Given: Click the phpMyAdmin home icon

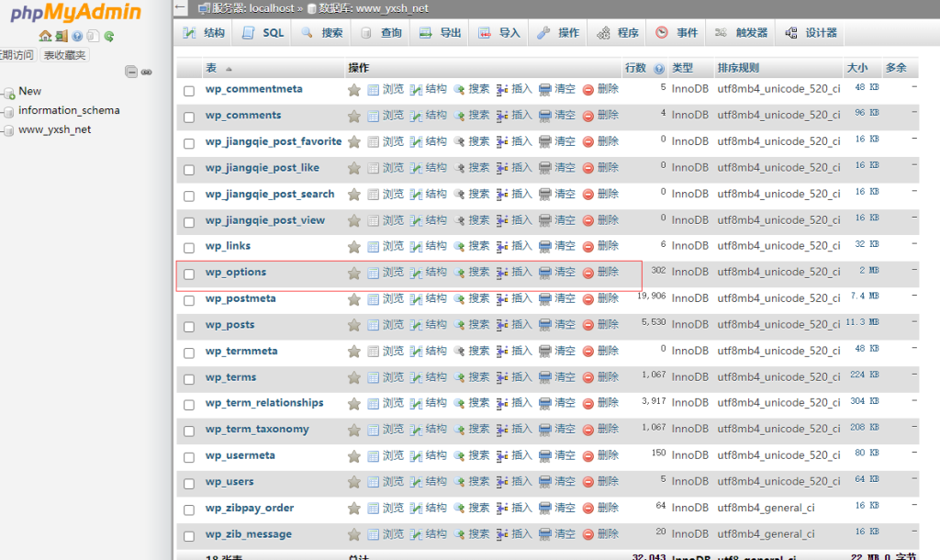Looking at the screenshot, I should coord(45,37).
